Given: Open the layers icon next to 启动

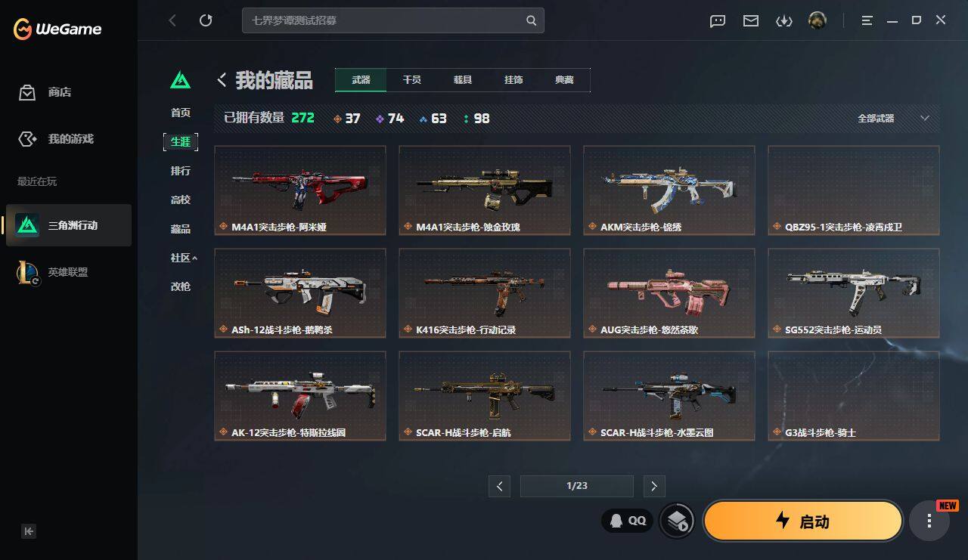Looking at the screenshot, I should (x=677, y=521).
